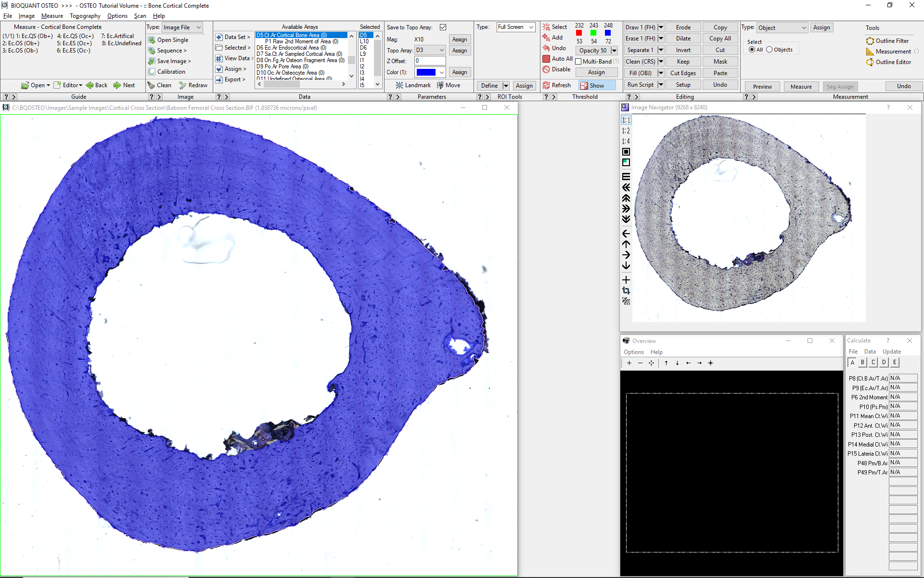The width and height of the screenshot is (924, 578).
Task: Toggle Show threshold overlay button
Action: (x=597, y=85)
